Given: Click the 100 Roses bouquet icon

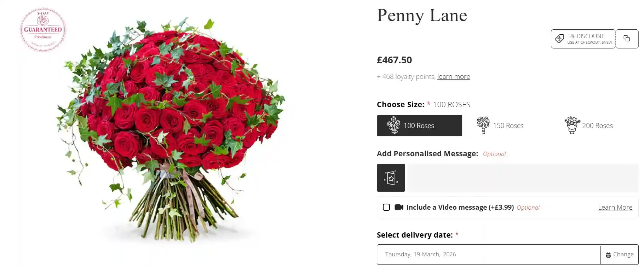Looking at the screenshot, I should 393,126.
